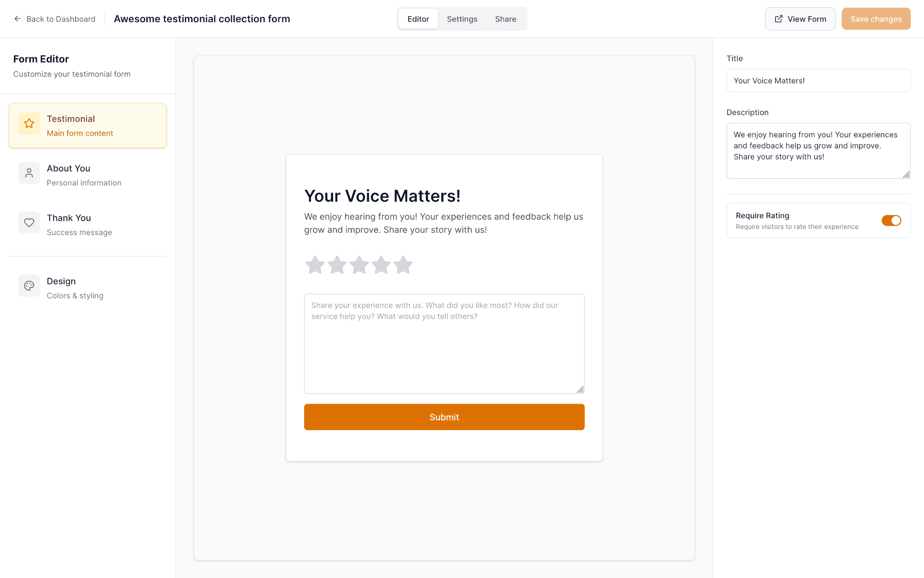Image resolution: width=924 pixels, height=578 pixels.
Task: Select the first rating star
Action: [x=315, y=265]
